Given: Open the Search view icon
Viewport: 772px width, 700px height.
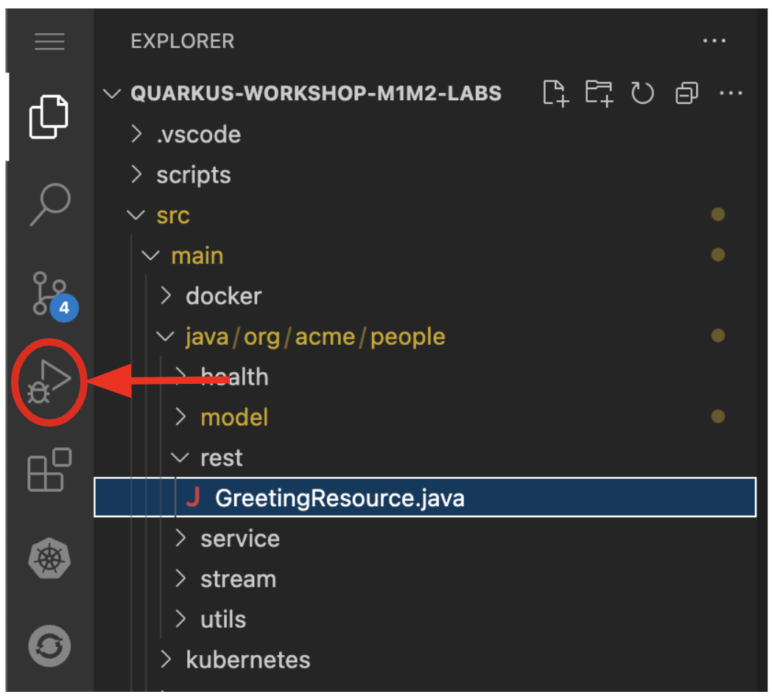Looking at the screenshot, I should (x=50, y=204).
